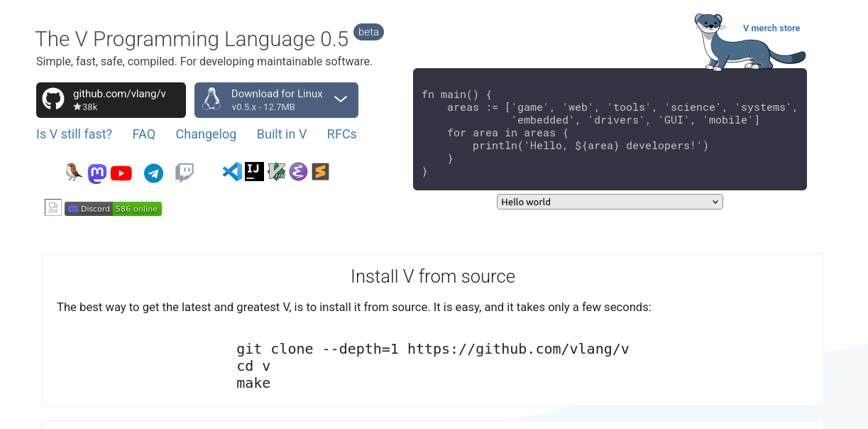This screenshot has width=868, height=429.
Task: Open the FAQ link
Action: tap(144, 134)
